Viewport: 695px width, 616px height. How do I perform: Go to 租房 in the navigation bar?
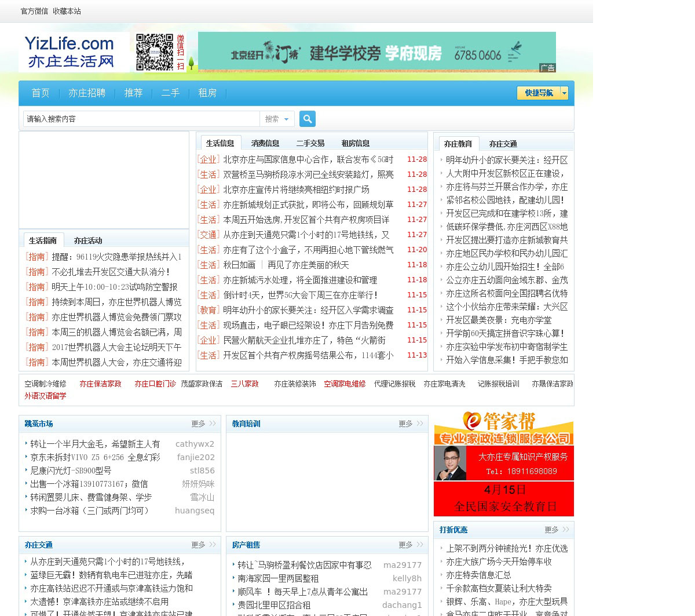[x=207, y=93]
